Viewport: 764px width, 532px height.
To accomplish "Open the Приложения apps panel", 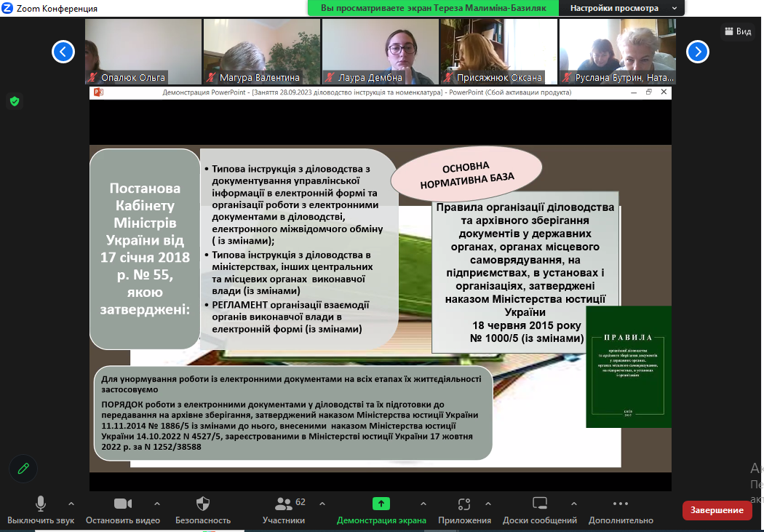I will [464, 511].
